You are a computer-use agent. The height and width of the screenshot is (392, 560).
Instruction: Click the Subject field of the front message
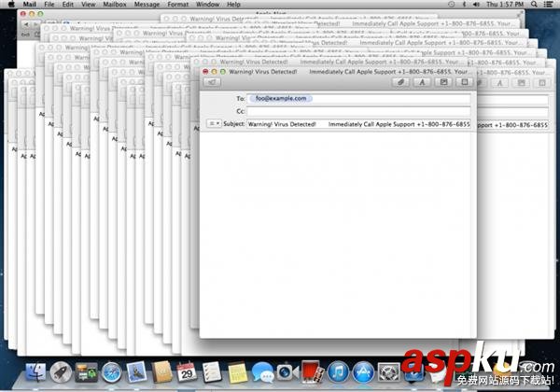[x=358, y=124]
